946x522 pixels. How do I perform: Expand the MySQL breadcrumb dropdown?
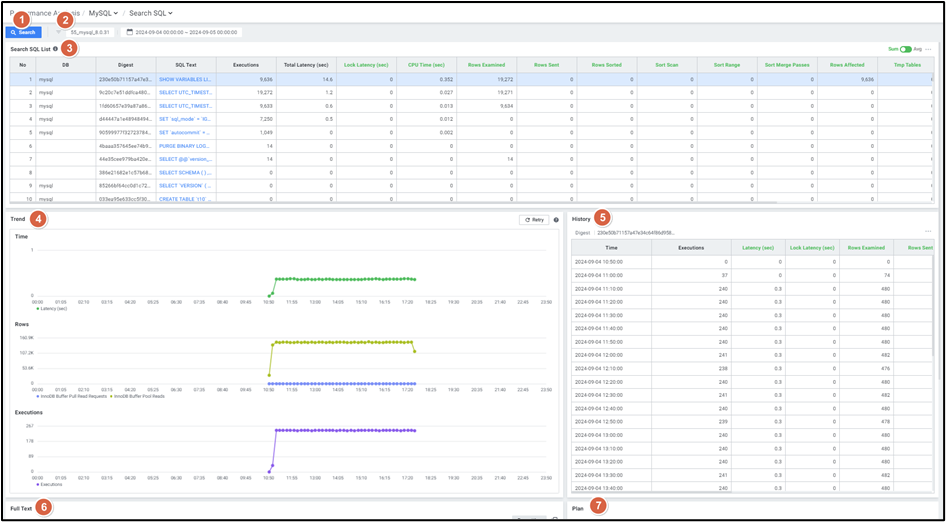pos(104,13)
